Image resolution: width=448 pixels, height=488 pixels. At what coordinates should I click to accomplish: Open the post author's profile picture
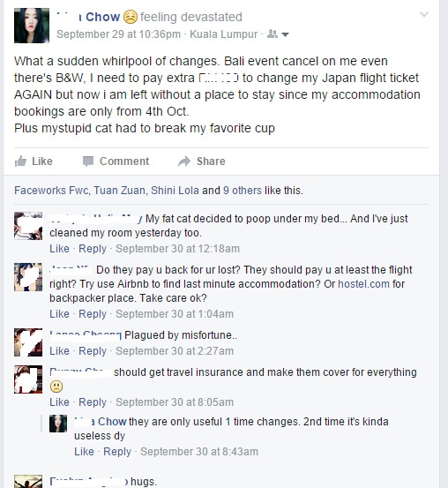point(32,26)
